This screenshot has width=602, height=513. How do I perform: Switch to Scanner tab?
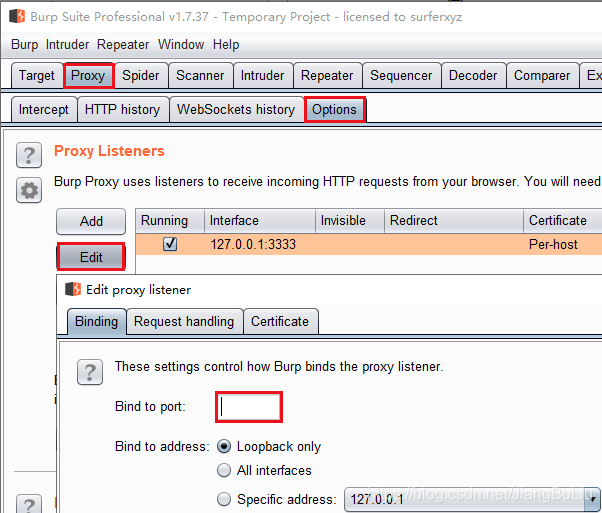coord(200,76)
